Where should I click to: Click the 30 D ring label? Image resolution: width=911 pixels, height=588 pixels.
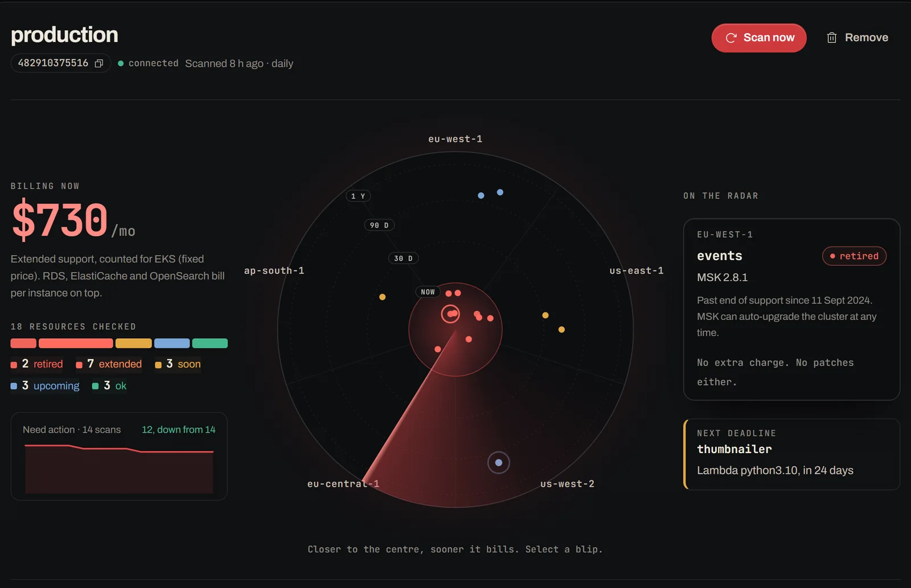coord(403,258)
